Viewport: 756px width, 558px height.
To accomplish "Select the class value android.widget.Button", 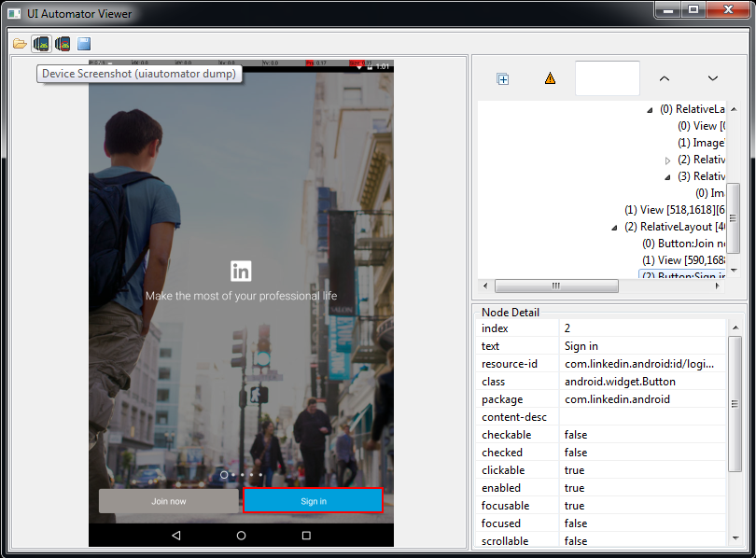I will coord(642,382).
